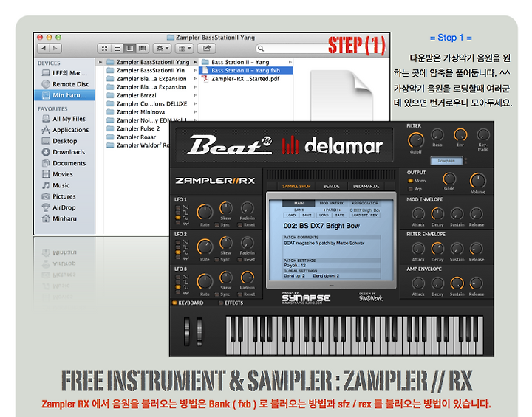Select Finder column view button
This screenshot has width=532, height=417.
pos(130,49)
